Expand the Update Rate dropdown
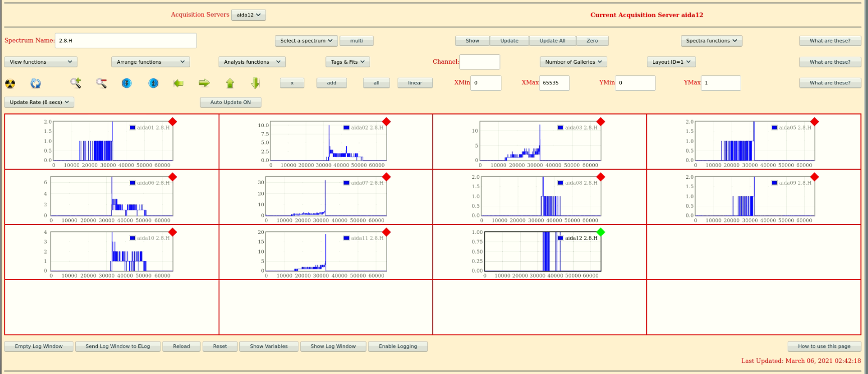 point(39,102)
